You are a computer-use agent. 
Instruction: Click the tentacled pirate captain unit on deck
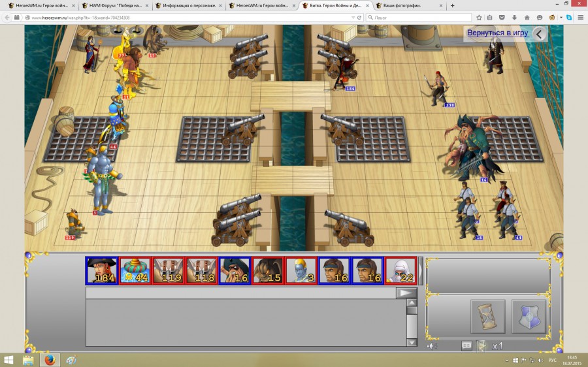472,148
